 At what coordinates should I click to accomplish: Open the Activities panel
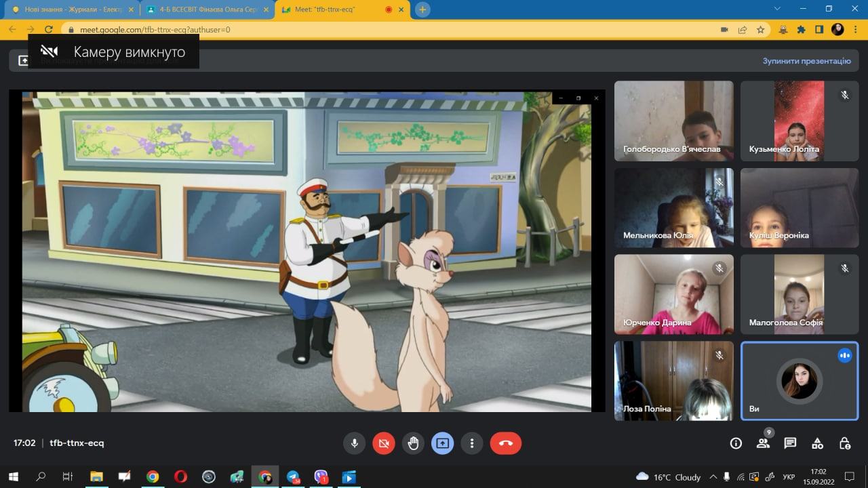817,443
